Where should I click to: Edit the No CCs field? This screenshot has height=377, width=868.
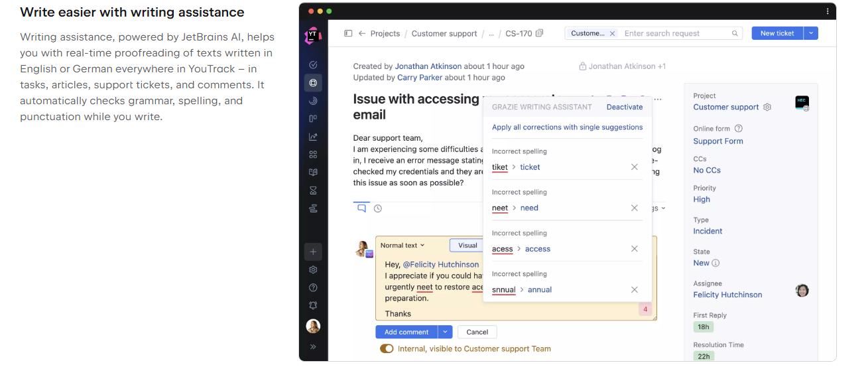coord(707,170)
